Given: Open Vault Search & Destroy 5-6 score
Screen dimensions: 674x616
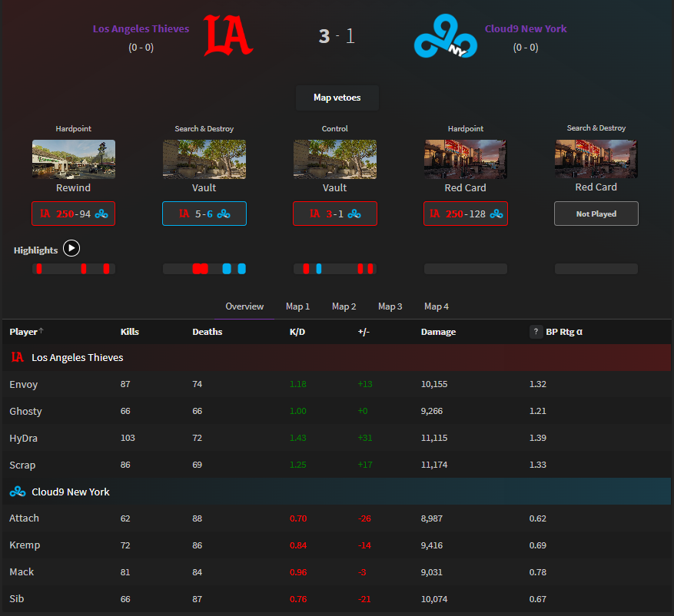Looking at the screenshot, I should pos(204,214).
